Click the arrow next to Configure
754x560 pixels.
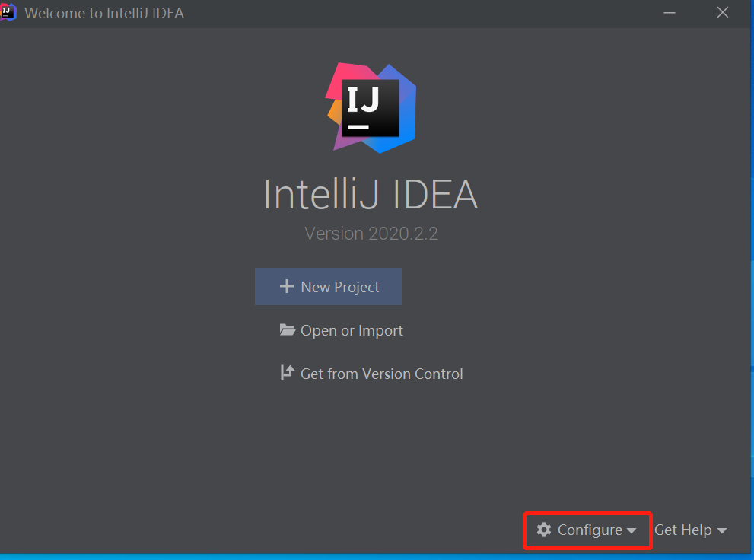click(x=632, y=530)
